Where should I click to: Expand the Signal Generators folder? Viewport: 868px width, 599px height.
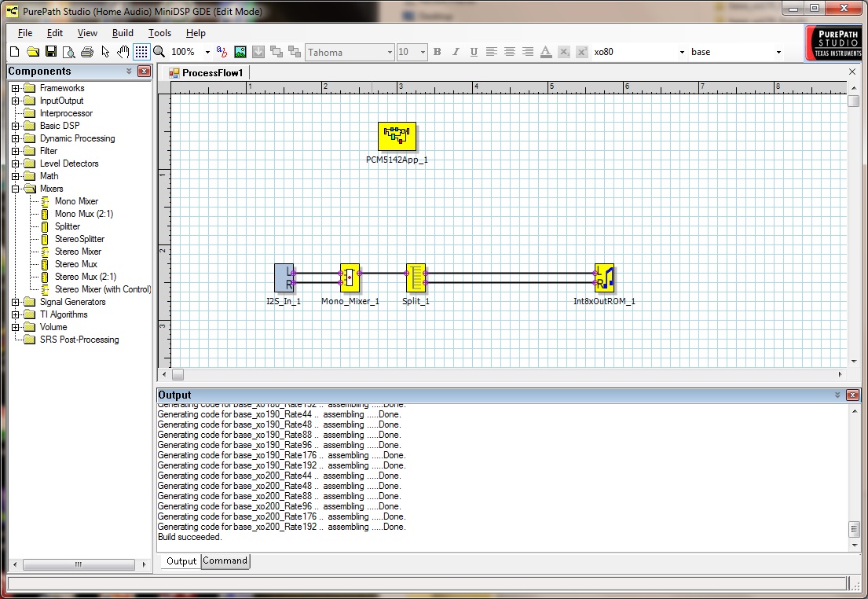(x=16, y=302)
